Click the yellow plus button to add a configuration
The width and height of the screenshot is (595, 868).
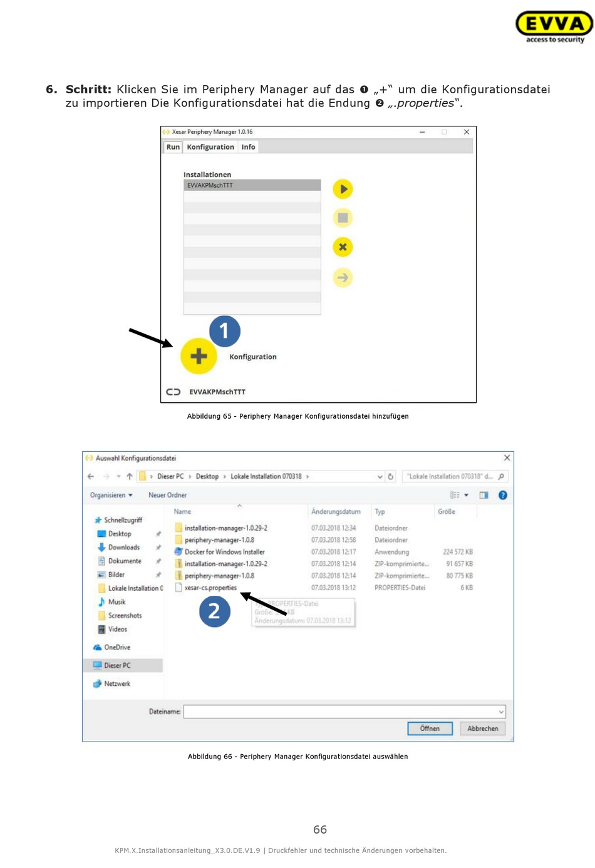pos(199,356)
